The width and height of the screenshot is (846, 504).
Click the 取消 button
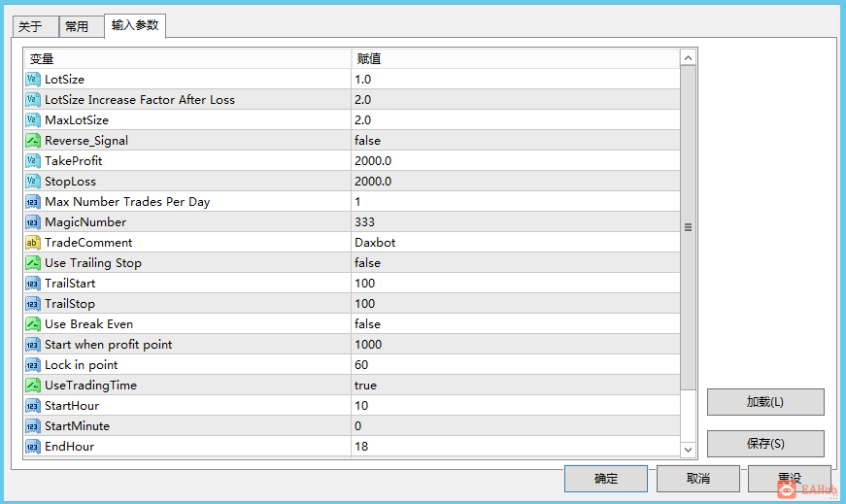click(x=698, y=479)
